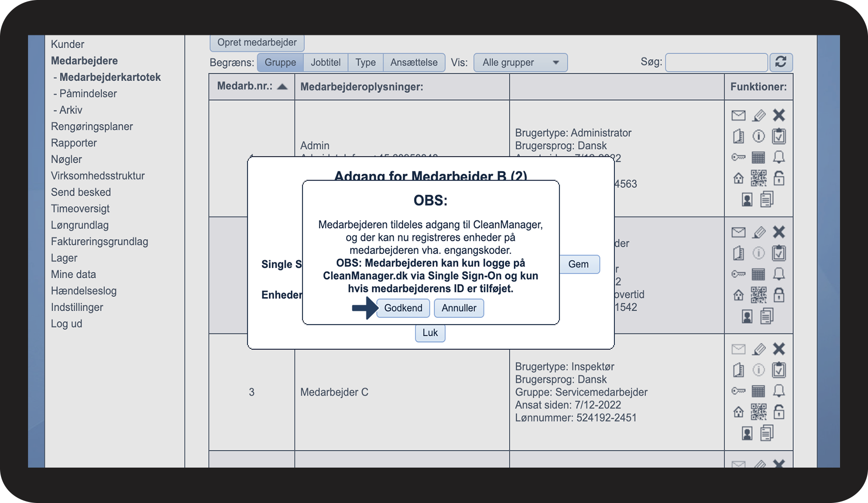Click the delete X icon in Medarbejder C row
868x503 pixels.
coord(779,349)
